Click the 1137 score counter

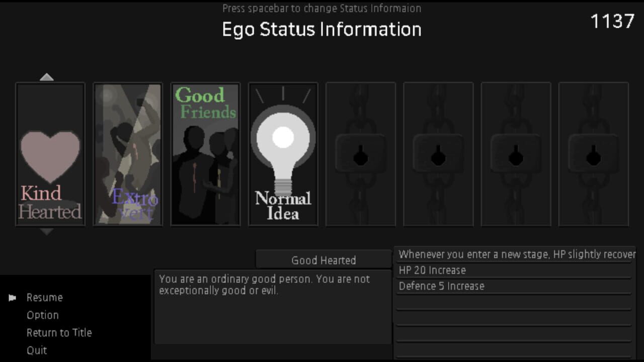[612, 22]
